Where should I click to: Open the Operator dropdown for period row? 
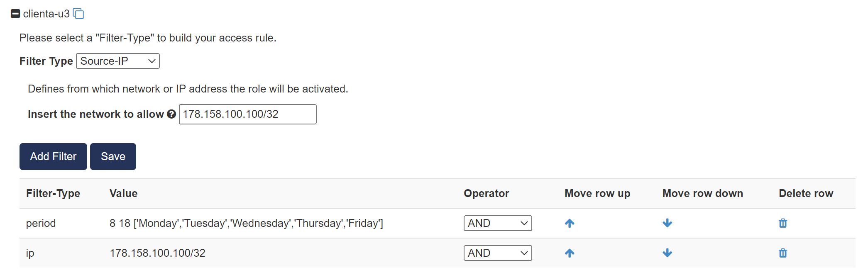[497, 223]
